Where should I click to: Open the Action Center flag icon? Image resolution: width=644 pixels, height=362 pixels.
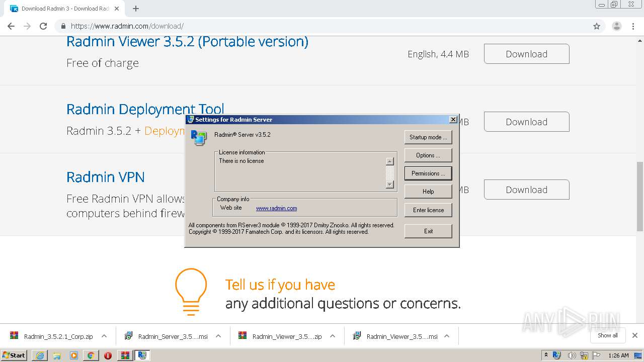(x=597, y=355)
